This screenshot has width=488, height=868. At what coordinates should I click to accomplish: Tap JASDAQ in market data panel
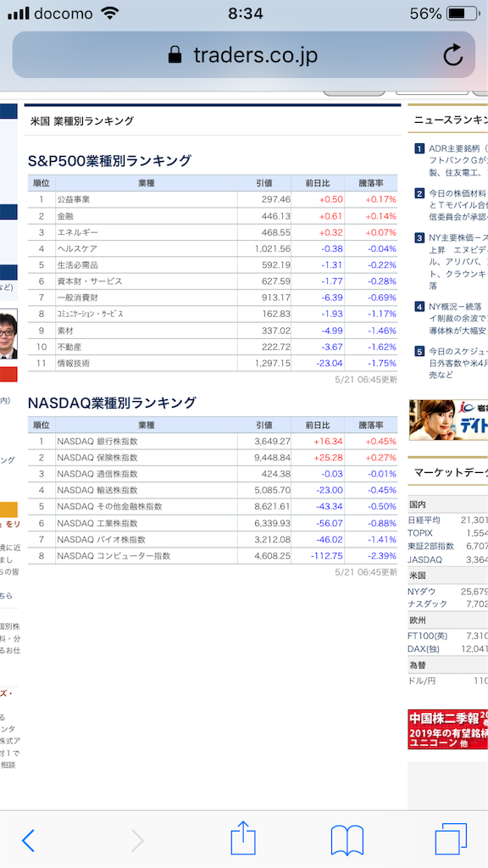point(424,559)
